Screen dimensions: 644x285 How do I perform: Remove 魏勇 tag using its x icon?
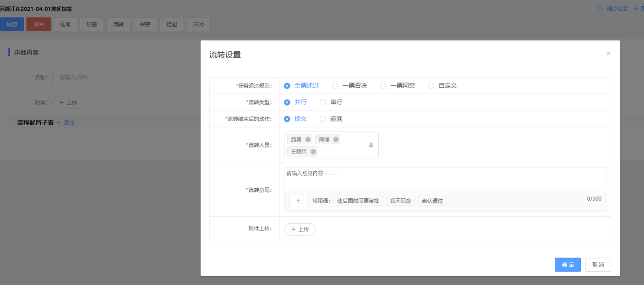coord(308,139)
